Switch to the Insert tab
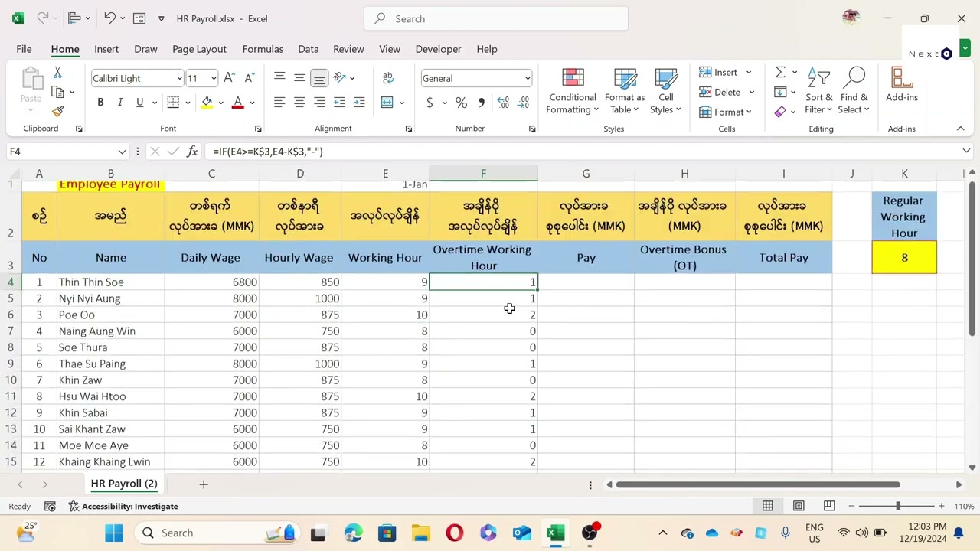980x551 pixels. coord(106,49)
